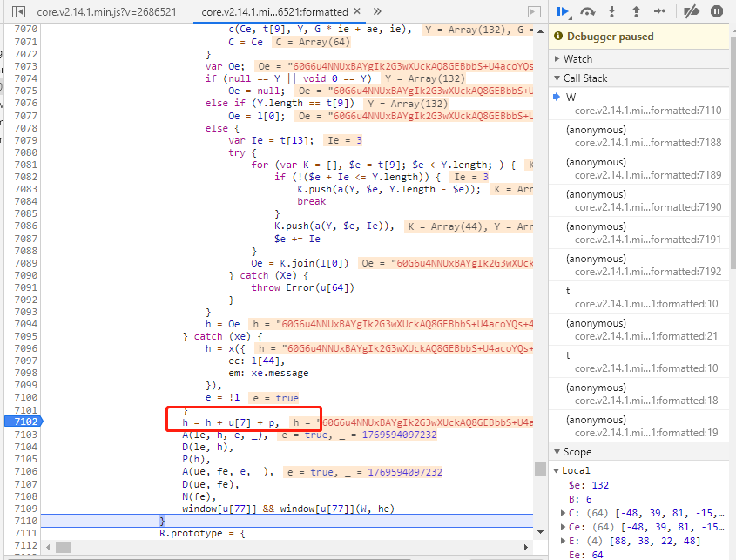The height and width of the screenshot is (560, 736).
Task: Switch to core.v2.14.1.min.js?v=2686521 tab
Action: pyautogui.click(x=101, y=12)
